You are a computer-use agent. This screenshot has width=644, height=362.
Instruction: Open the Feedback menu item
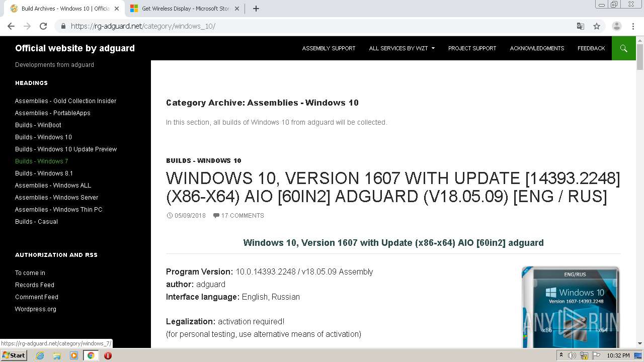(591, 48)
